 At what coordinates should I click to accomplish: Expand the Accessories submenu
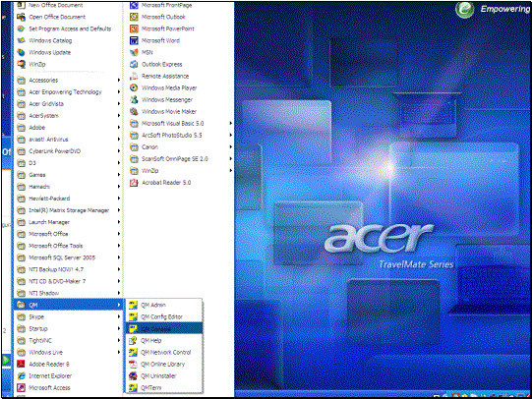(x=68, y=81)
